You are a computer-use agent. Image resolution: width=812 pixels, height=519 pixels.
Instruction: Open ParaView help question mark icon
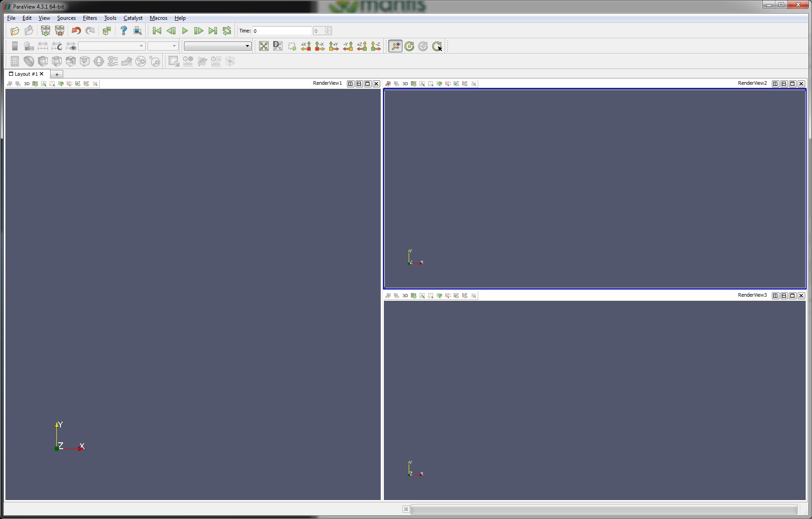tap(124, 31)
